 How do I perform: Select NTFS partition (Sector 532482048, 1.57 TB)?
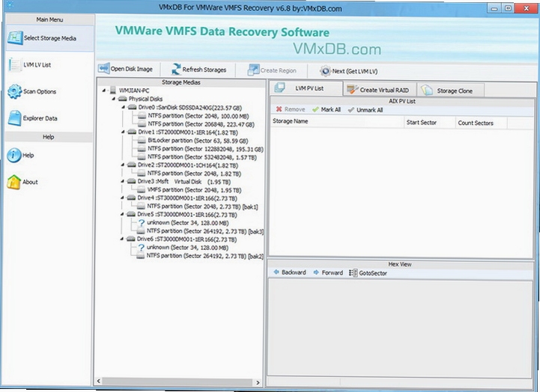201,157
